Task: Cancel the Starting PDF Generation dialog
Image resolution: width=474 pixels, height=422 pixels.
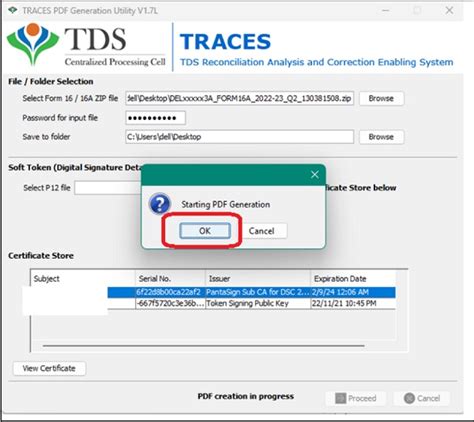Action: coord(262,231)
